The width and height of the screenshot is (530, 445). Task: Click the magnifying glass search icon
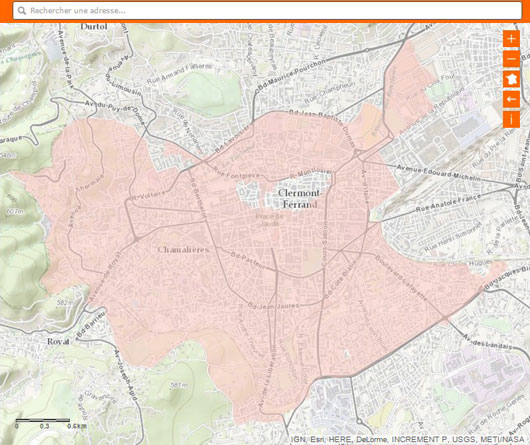(x=22, y=11)
